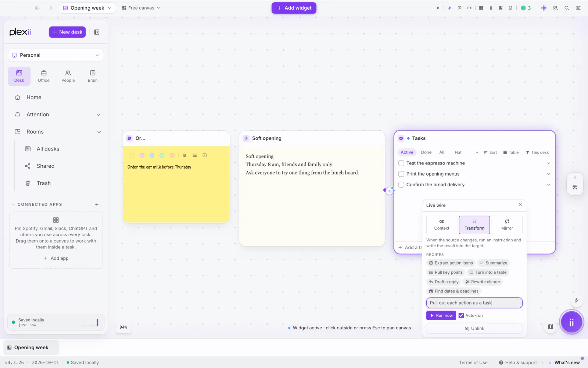Viewport: 588px width, 368px height.
Task: Click the Unlink button
Action: click(x=474, y=328)
